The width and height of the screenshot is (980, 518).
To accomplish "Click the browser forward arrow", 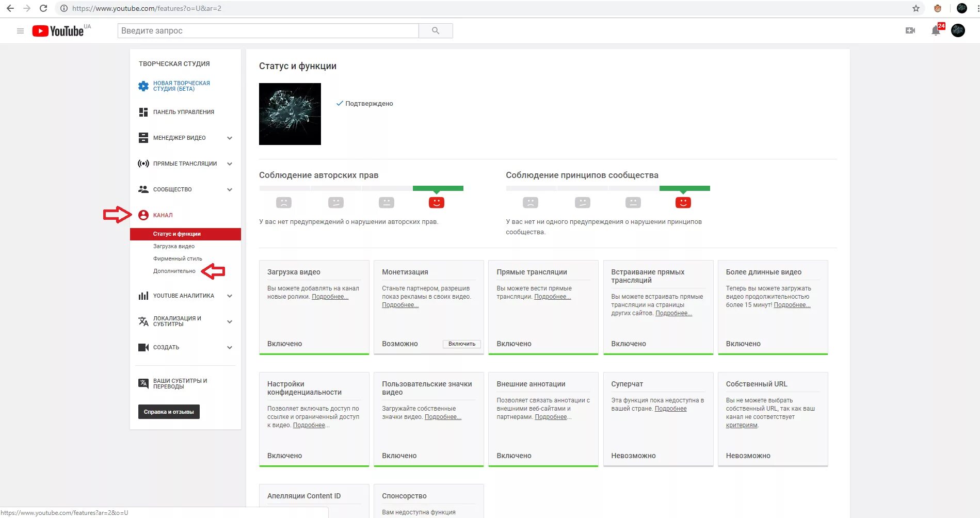I will point(27,8).
